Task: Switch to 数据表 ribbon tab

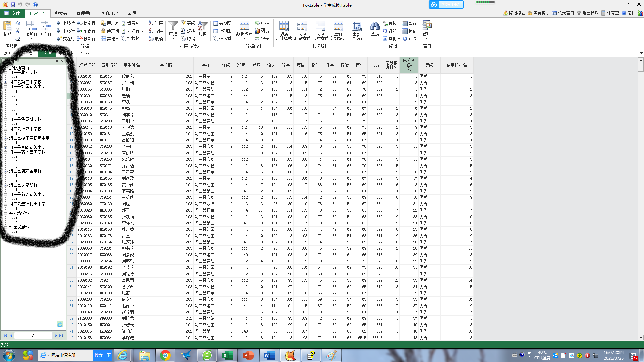Action: 61,13
